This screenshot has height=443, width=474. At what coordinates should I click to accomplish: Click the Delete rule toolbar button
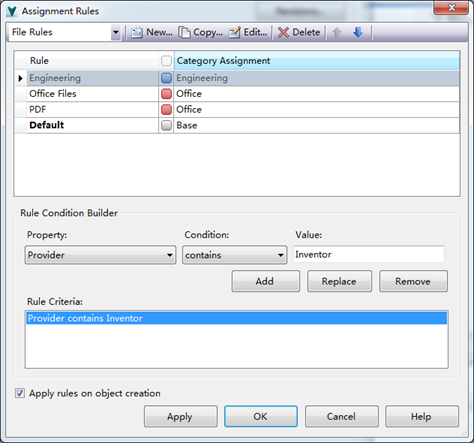pyautogui.click(x=299, y=32)
